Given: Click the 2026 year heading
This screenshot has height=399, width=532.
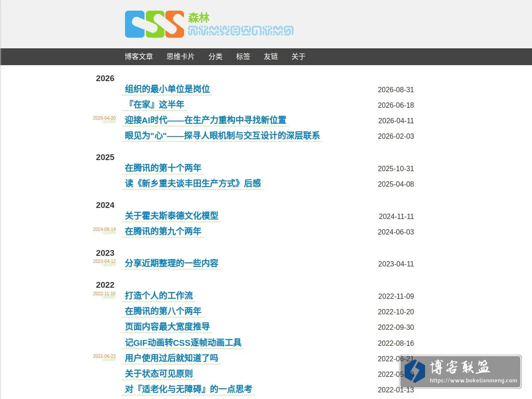Looking at the screenshot, I should [105, 78].
